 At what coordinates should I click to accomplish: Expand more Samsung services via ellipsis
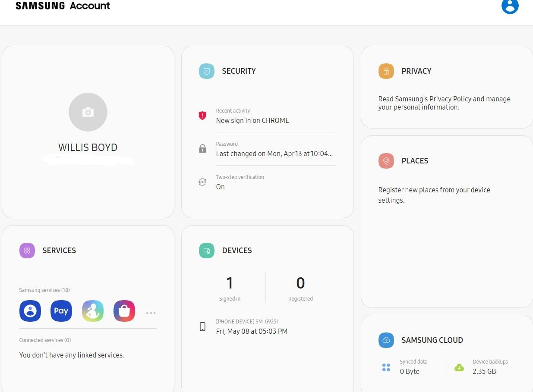pyautogui.click(x=151, y=313)
